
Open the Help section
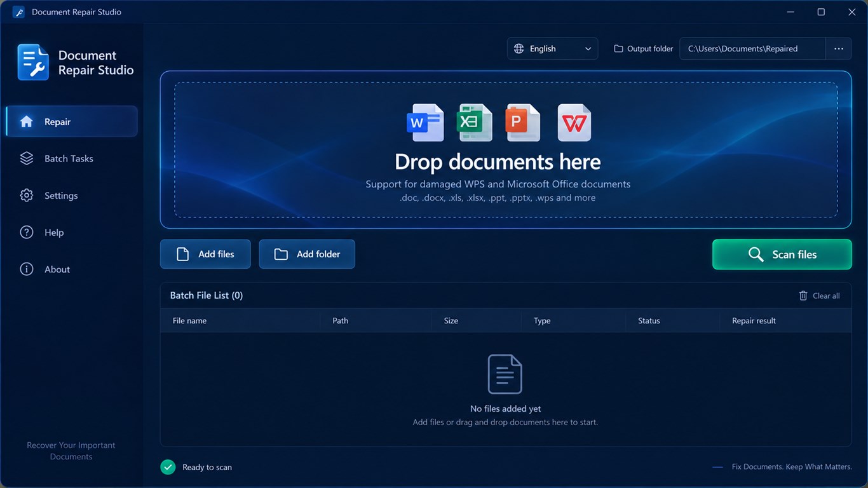click(x=72, y=232)
